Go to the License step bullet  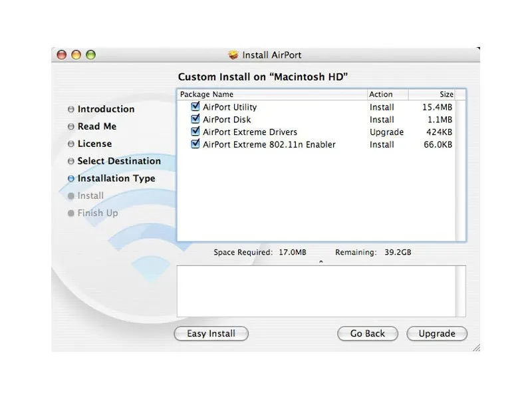pyautogui.click(x=71, y=144)
